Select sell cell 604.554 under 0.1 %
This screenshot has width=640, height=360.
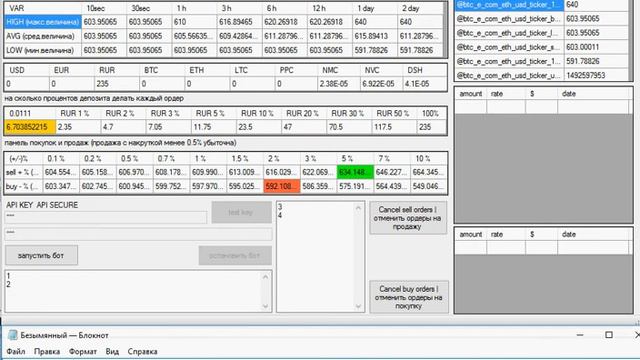tap(61, 172)
